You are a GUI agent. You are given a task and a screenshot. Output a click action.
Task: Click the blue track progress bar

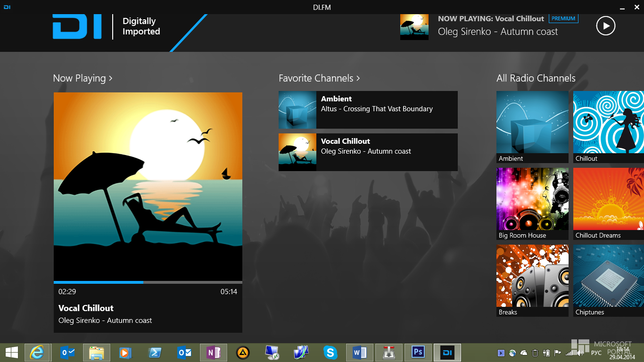tap(148, 282)
